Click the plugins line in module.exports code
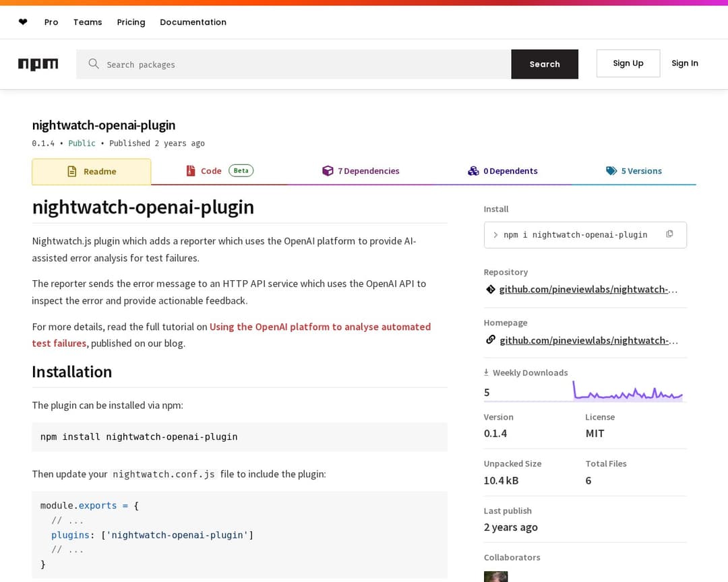Viewport: 728px width, 582px height. point(152,535)
